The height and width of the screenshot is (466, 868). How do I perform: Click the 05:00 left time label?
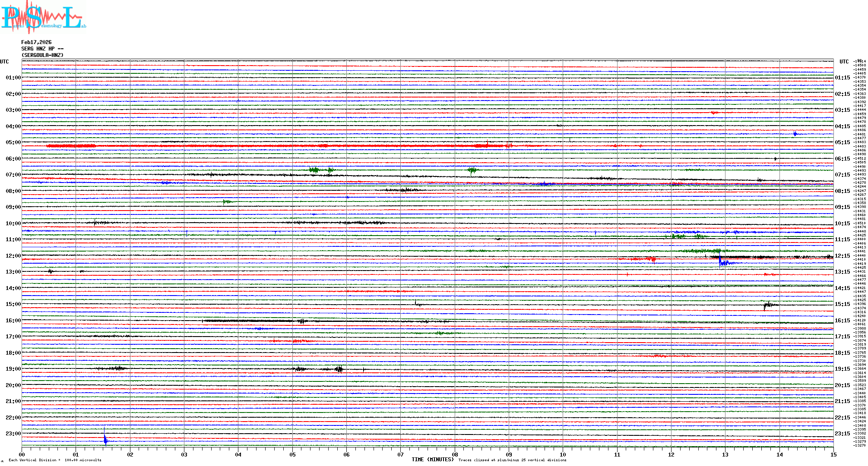(x=13, y=142)
